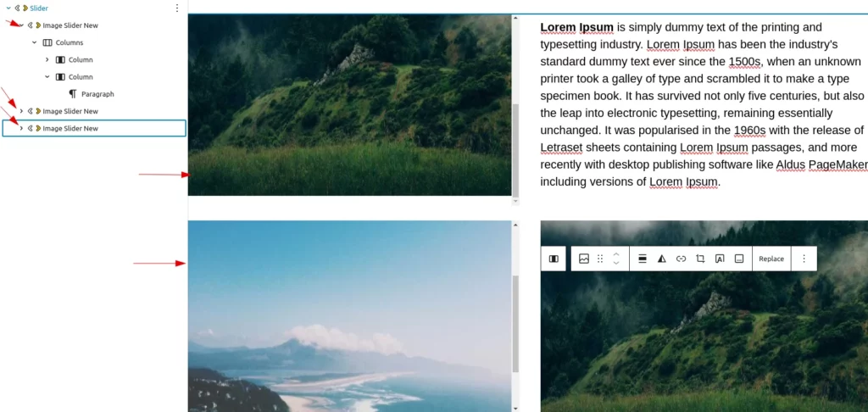The width and height of the screenshot is (868, 412).
Task: Move image block up with arrow
Action: pos(616,254)
